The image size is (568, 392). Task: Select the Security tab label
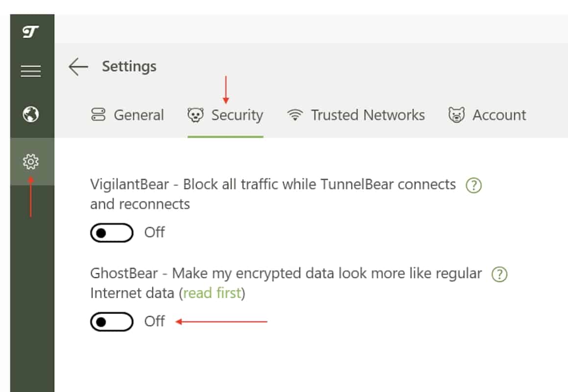coord(237,115)
